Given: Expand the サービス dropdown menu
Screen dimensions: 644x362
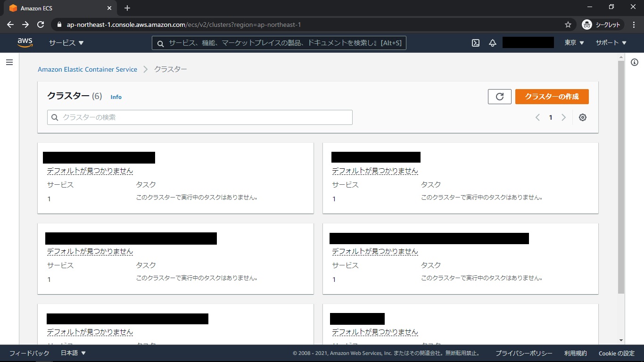Looking at the screenshot, I should (x=66, y=43).
